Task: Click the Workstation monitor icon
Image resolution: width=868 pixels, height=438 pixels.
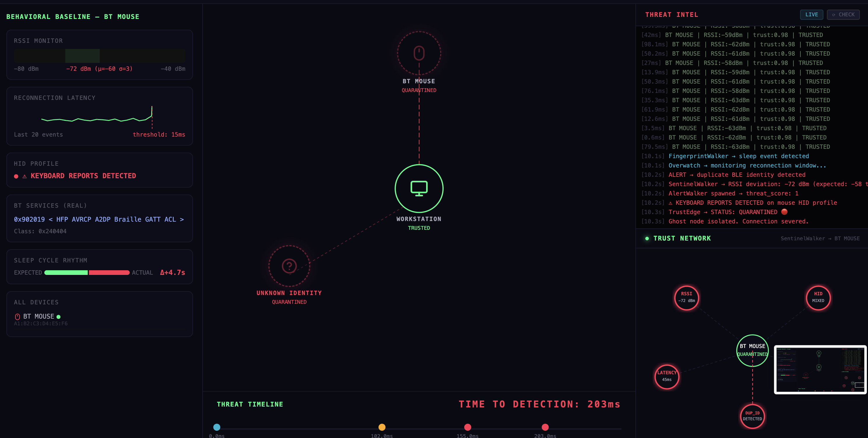Action: pos(419,188)
